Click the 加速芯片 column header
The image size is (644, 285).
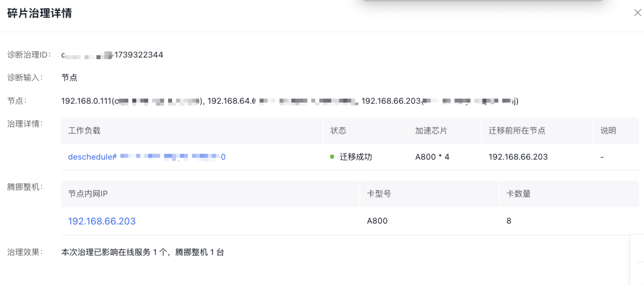point(431,130)
